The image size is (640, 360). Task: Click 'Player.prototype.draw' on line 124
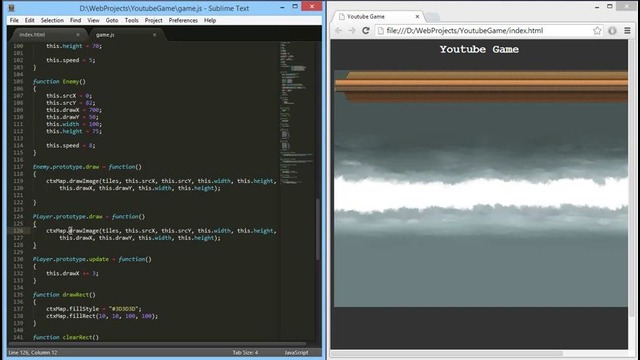(x=67, y=216)
